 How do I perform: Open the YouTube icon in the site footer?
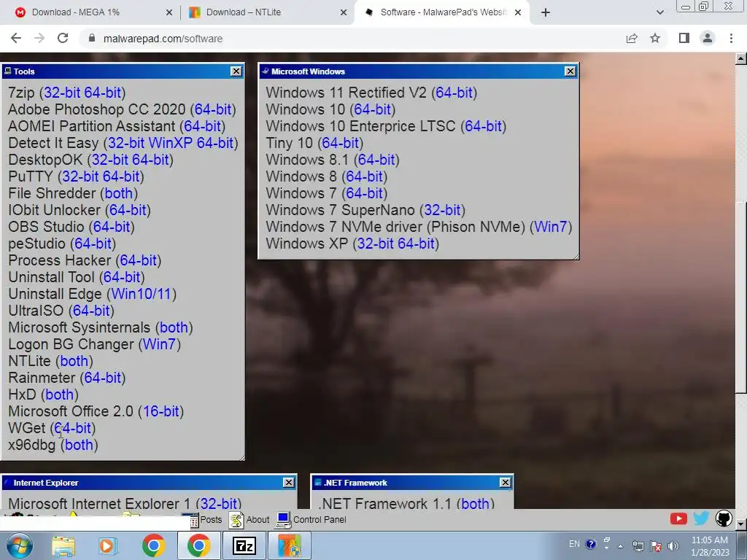click(x=678, y=518)
